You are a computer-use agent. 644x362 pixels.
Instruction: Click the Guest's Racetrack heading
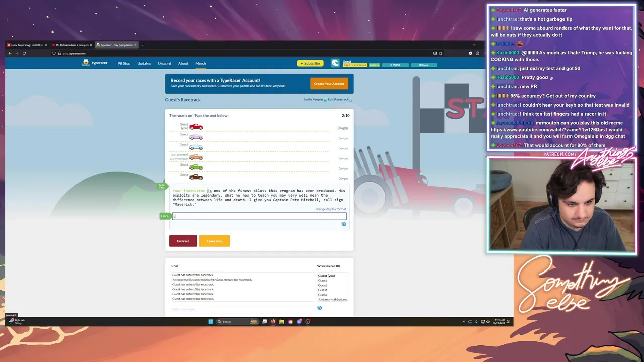183,100
